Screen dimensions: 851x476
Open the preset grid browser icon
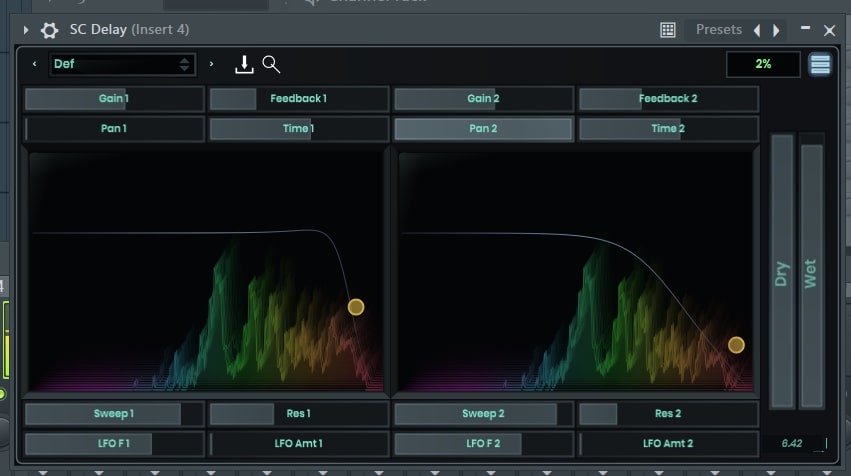tap(668, 30)
